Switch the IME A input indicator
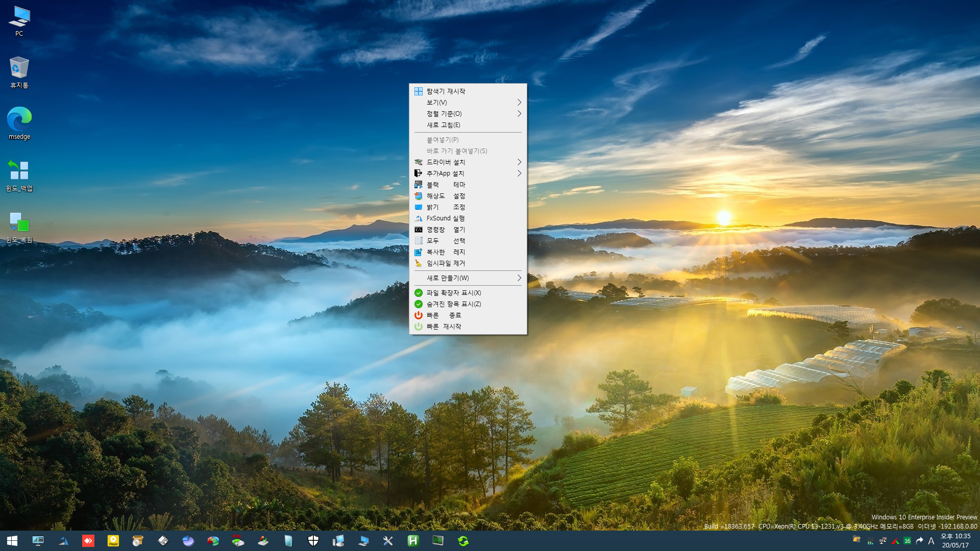Image resolution: width=980 pixels, height=551 pixels. click(931, 541)
